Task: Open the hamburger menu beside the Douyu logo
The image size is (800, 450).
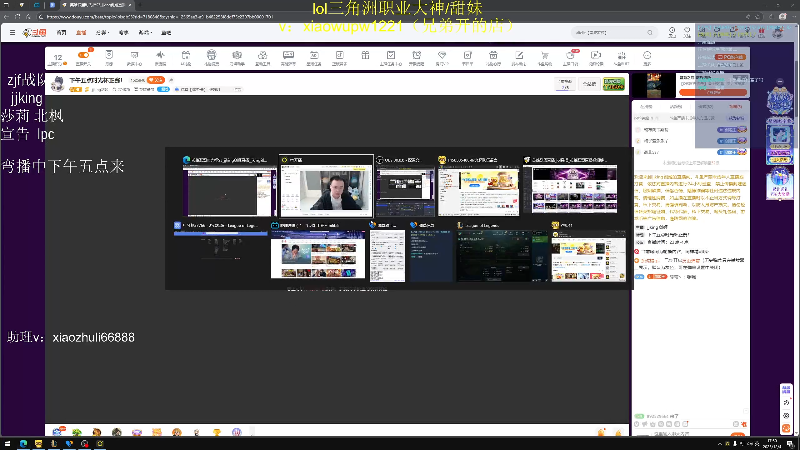Action: pos(12,32)
